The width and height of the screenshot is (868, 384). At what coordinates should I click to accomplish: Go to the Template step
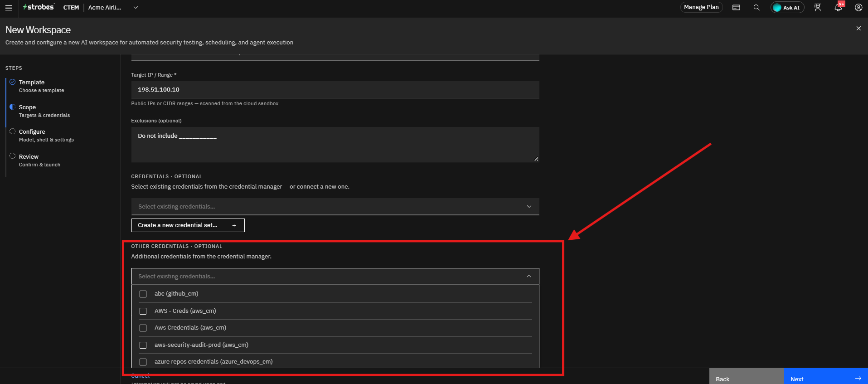(41, 86)
